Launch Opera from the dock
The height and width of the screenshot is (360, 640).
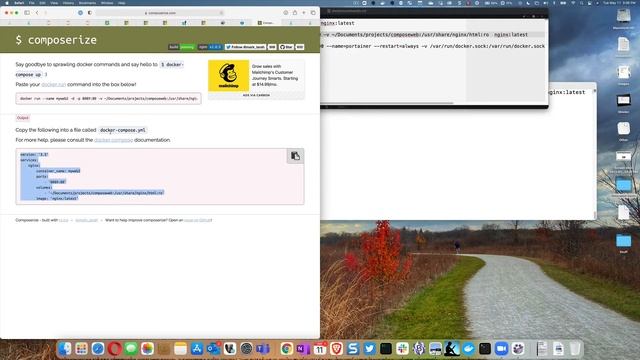(x=114, y=349)
